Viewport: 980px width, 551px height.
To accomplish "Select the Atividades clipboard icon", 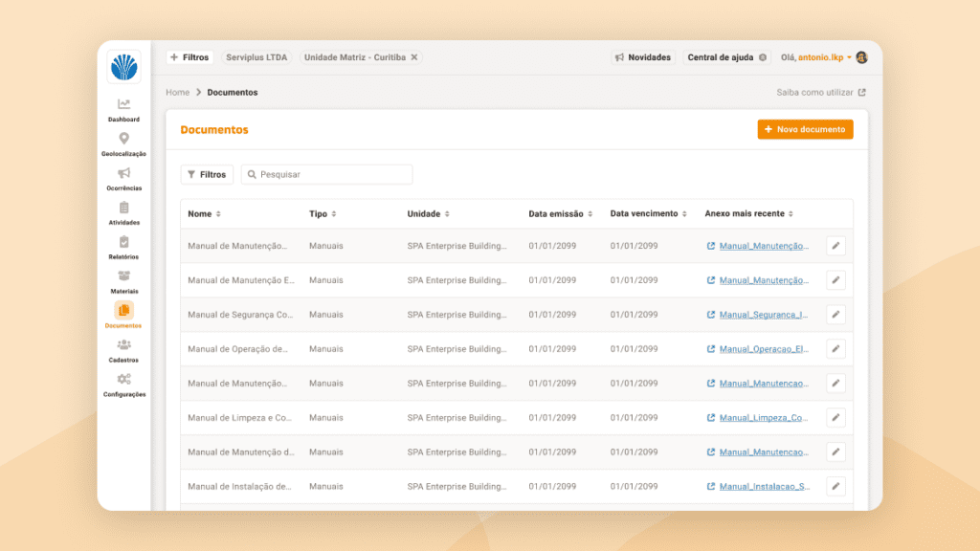I will [x=123, y=208].
